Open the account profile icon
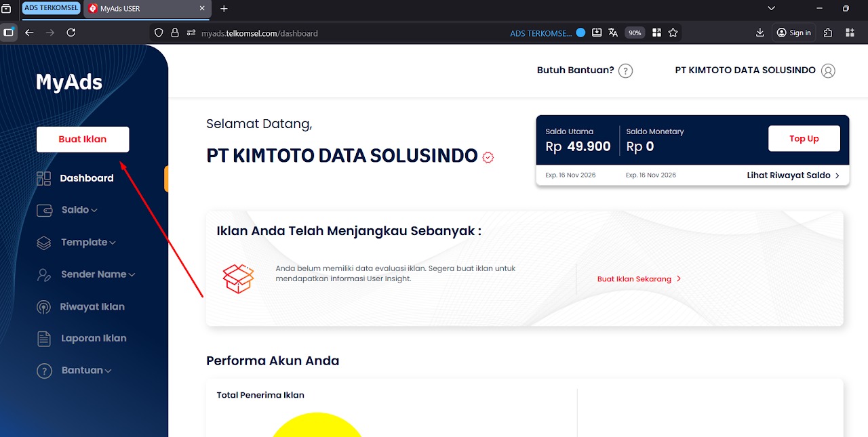The height and width of the screenshot is (437, 868). click(828, 70)
